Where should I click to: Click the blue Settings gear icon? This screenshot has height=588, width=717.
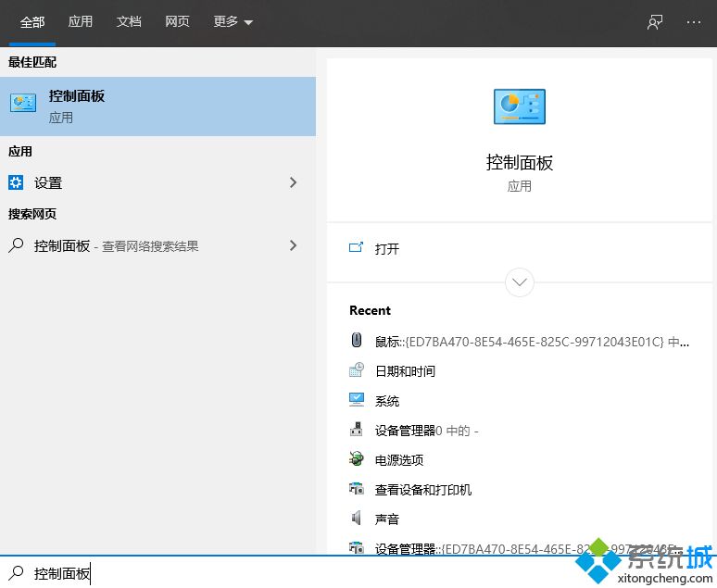point(16,182)
